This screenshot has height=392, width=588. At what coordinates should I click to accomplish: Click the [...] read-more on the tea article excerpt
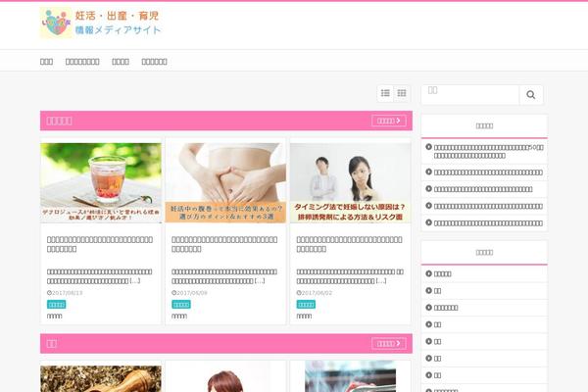tap(134, 280)
